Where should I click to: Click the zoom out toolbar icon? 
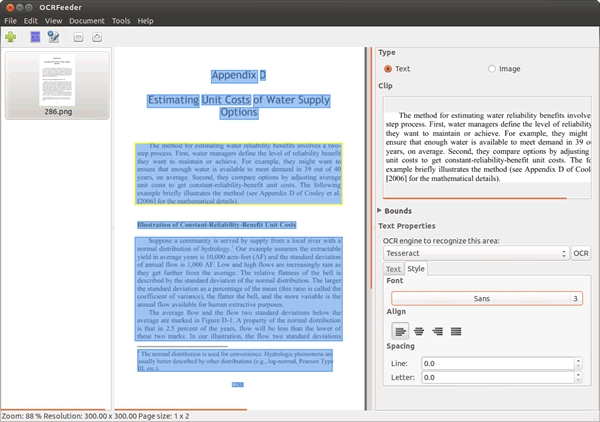[x=79, y=37]
